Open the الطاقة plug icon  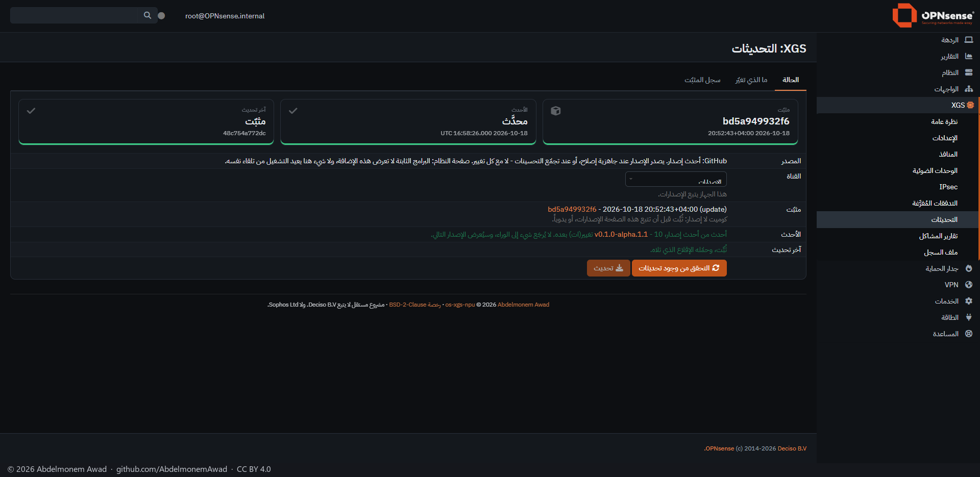coord(969,317)
